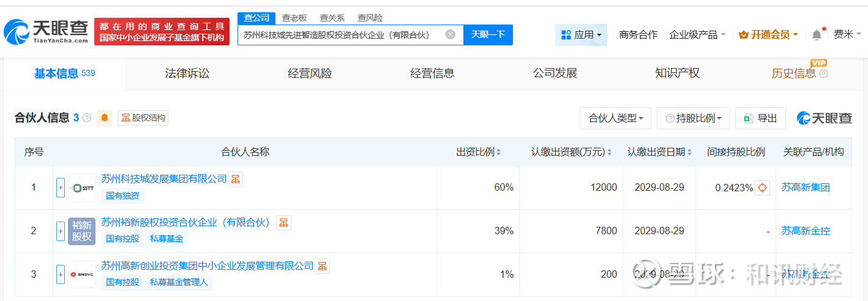
Task: Expand row 3 with the plus toggle
Action: 61,275
